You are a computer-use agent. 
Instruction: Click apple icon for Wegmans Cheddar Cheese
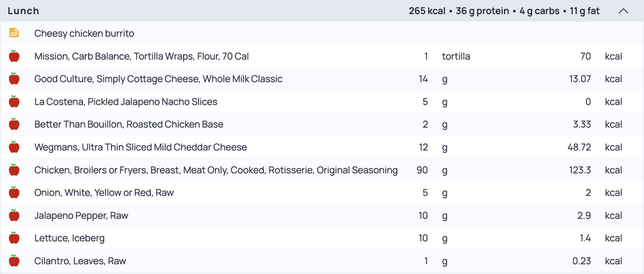(x=14, y=147)
